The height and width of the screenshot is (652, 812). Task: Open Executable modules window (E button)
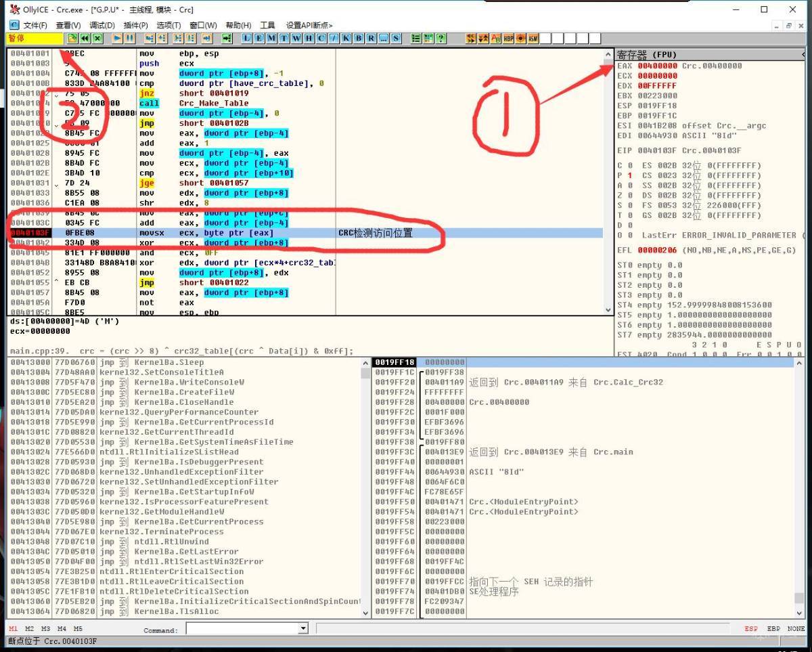click(x=259, y=38)
